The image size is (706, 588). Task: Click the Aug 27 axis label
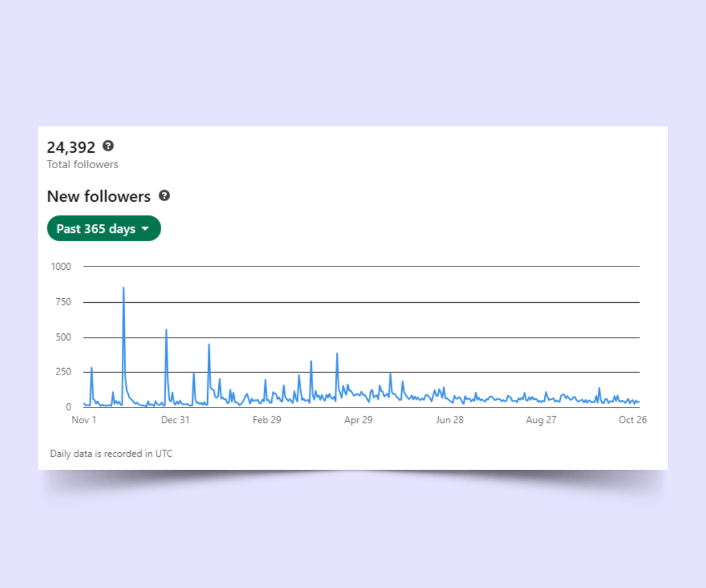[541, 420]
